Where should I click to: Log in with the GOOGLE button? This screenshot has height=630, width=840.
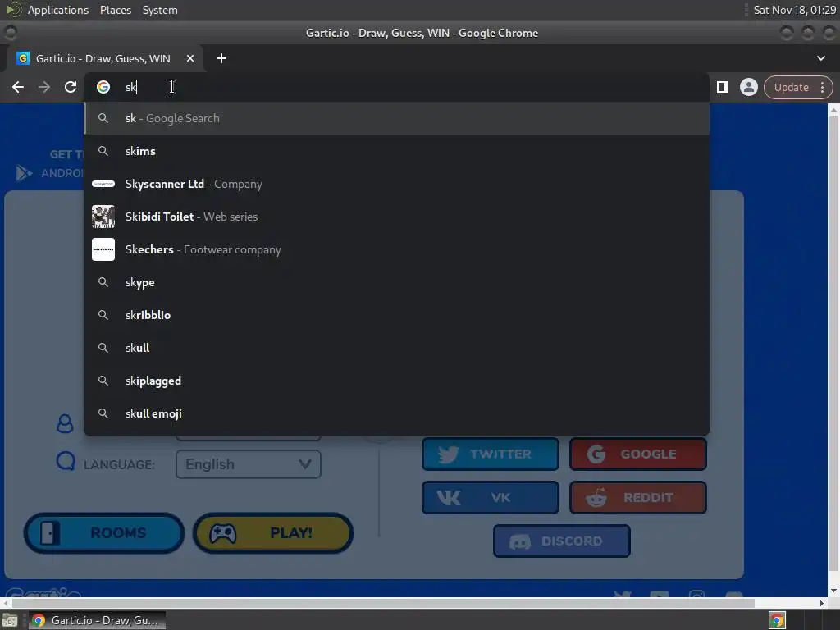click(x=638, y=454)
